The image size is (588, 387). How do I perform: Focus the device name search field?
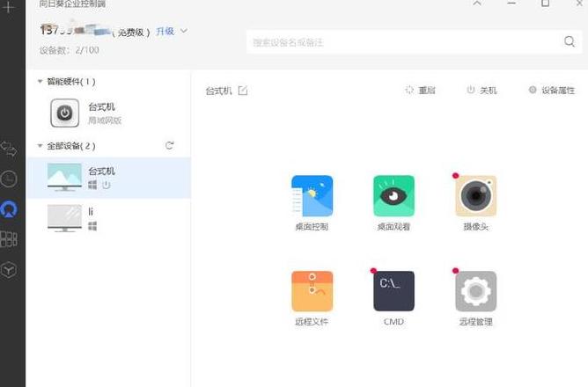coord(415,42)
